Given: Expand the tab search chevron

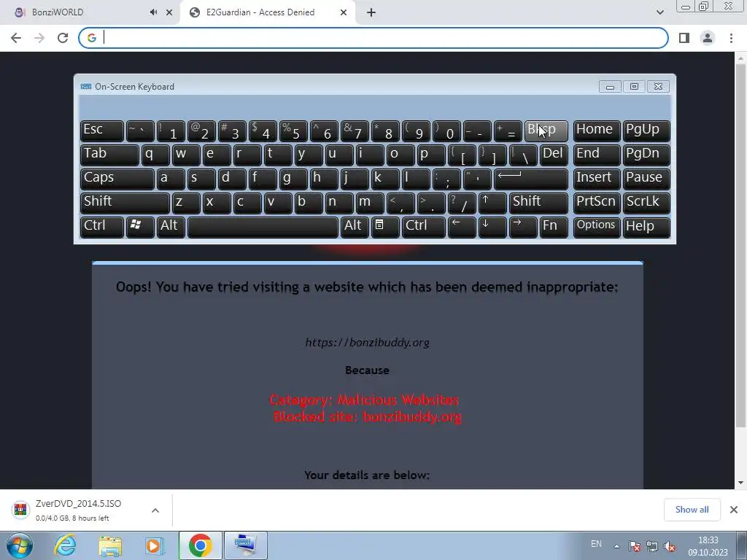Looking at the screenshot, I should click(x=659, y=12).
